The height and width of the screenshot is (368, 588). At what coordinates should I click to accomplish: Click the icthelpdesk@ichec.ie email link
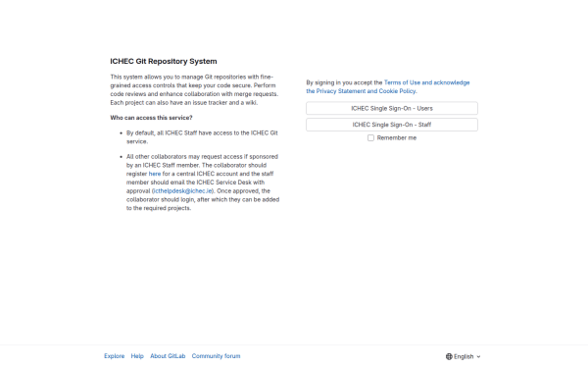click(x=182, y=190)
